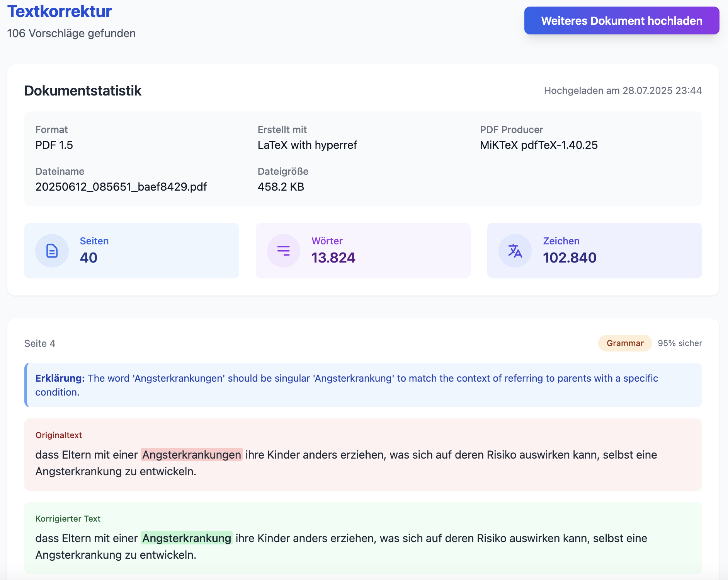Click the "Seite 4" label
728x580 pixels.
coord(40,343)
